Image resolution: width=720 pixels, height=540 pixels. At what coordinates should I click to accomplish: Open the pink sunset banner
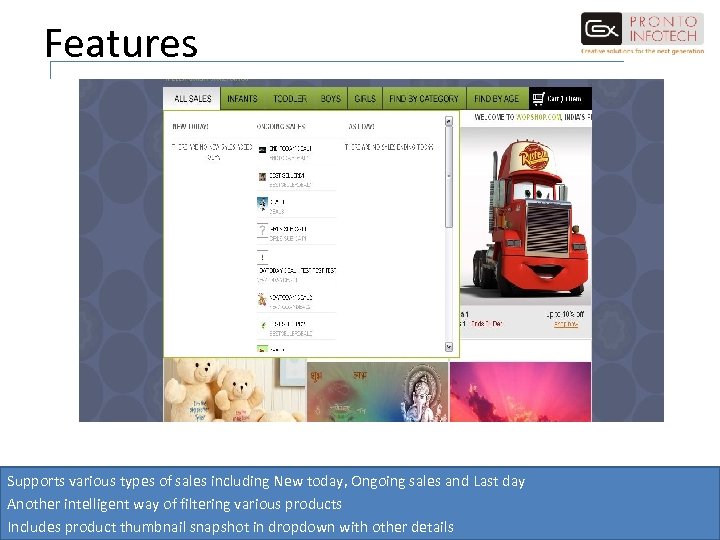click(520, 392)
